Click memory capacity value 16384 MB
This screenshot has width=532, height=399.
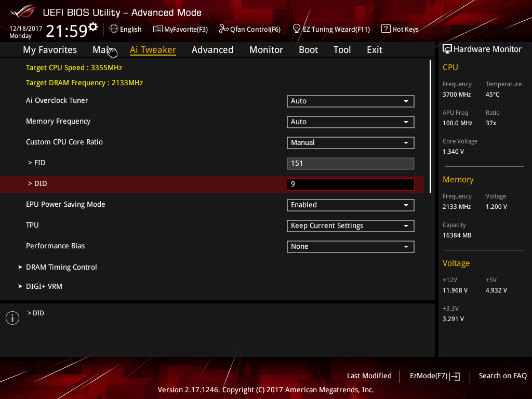(457, 235)
